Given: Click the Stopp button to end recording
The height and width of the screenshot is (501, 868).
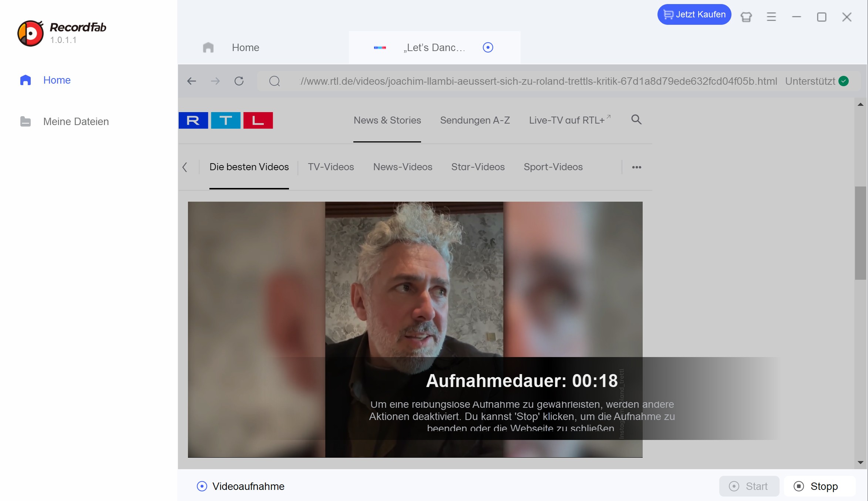Looking at the screenshot, I should [x=819, y=486].
